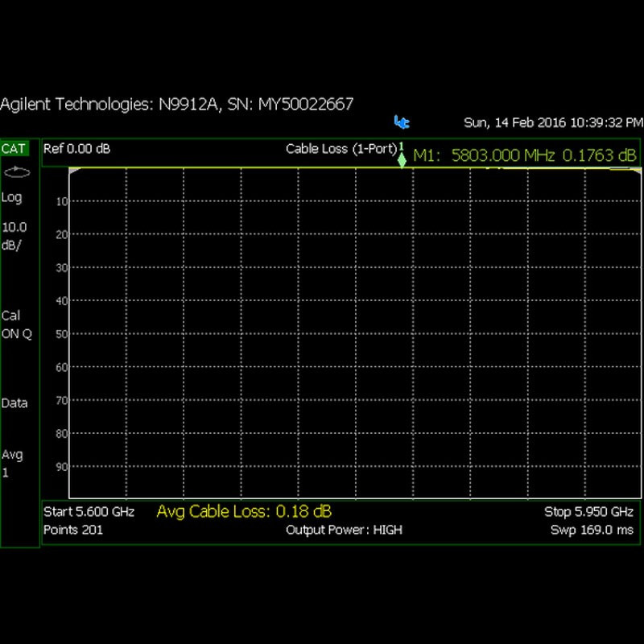Click the Log scale label
The width and height of the screenshot is (644, 644).
click(x=11, y=197)
